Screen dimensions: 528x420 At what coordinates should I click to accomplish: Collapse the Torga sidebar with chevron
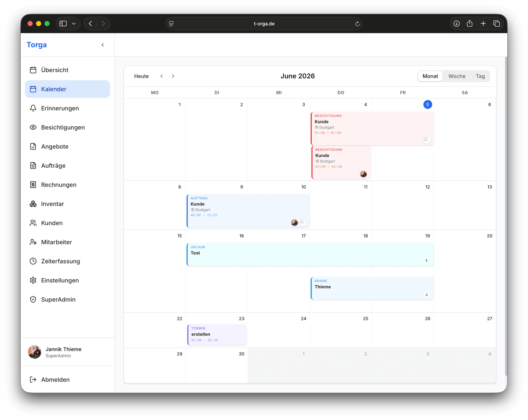pos(103,45)
